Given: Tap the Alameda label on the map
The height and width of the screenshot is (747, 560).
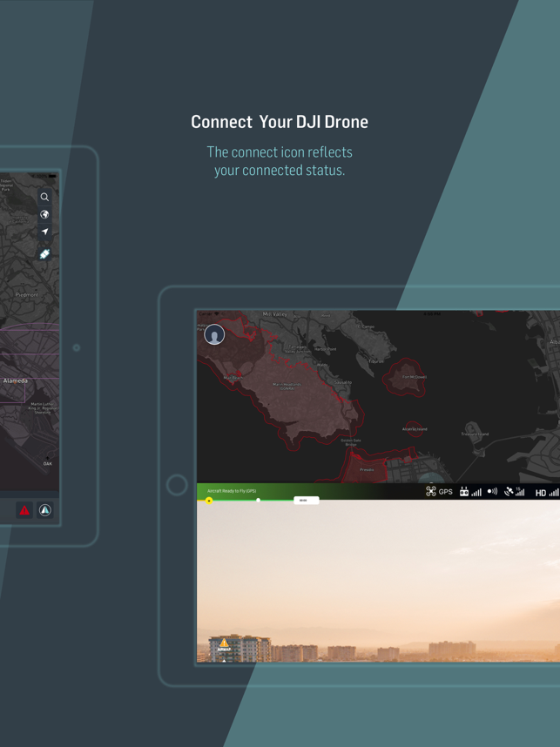Looking at the screenshot, I should pos(16,380).
